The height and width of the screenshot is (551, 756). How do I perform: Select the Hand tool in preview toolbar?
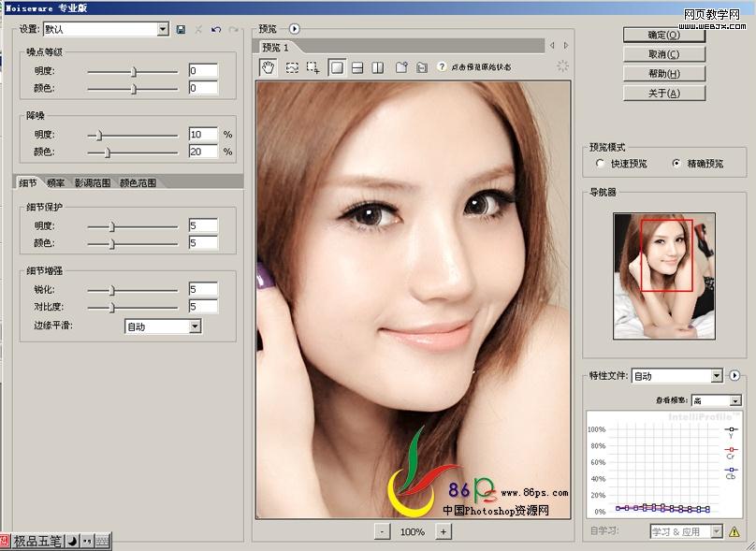coord(268,66)
